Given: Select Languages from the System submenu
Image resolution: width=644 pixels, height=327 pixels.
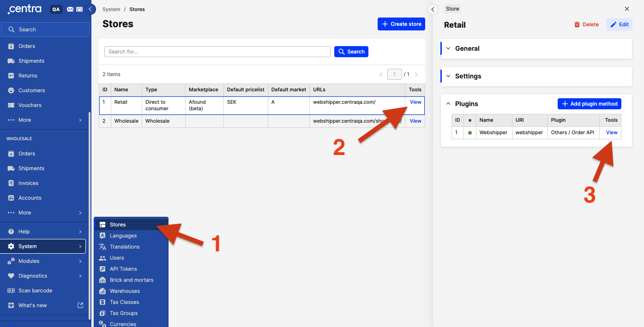Looking at the screenshot, I should click(x=123, y=236).
